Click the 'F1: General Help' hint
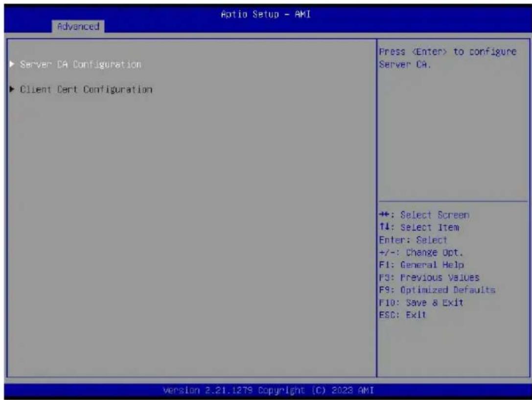The width and height of the screenshot is (532, 400). pos(421,265)
